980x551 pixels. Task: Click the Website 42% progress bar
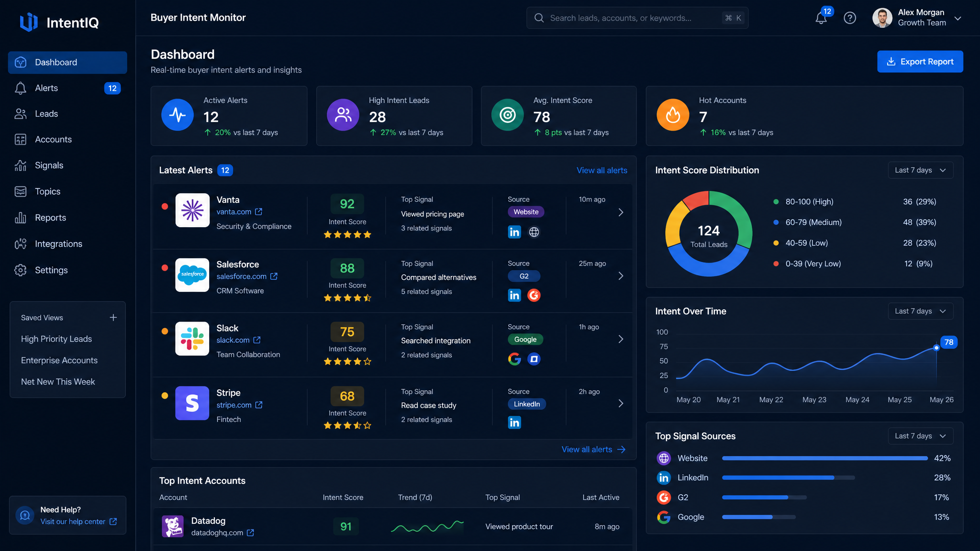coord(825,458)
